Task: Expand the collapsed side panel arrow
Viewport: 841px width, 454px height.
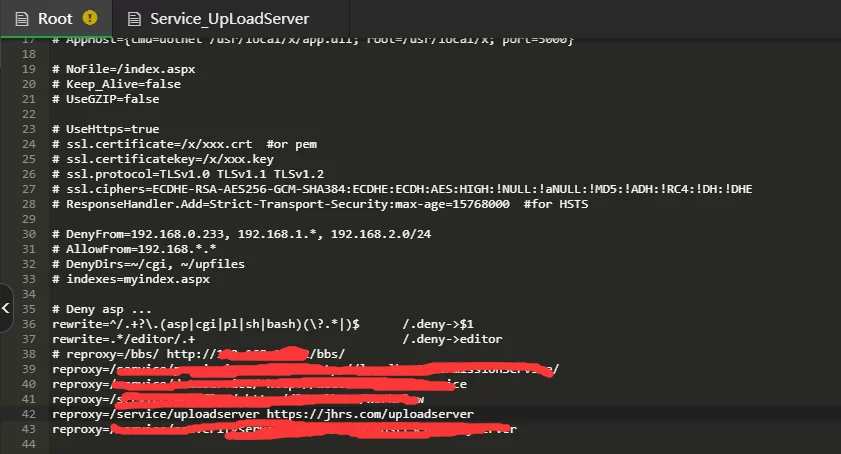Action: coord(6,308)
